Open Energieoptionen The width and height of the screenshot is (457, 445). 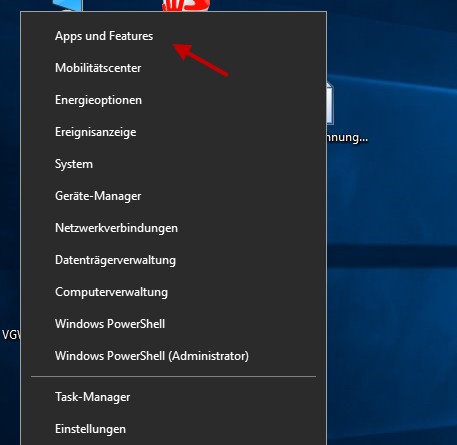pos(173,100)
